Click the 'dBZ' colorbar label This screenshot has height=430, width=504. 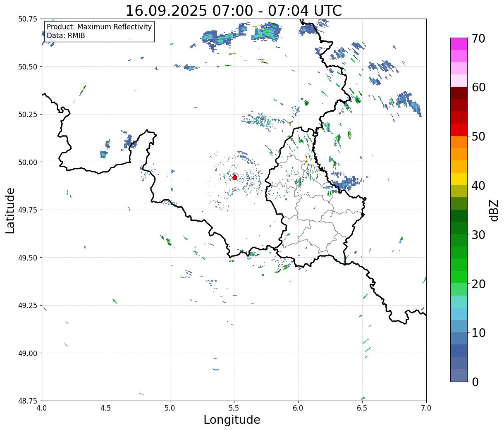coord(494,210)
